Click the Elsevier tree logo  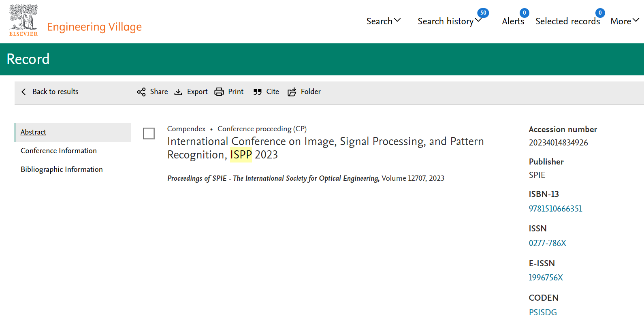coord(23,20)
